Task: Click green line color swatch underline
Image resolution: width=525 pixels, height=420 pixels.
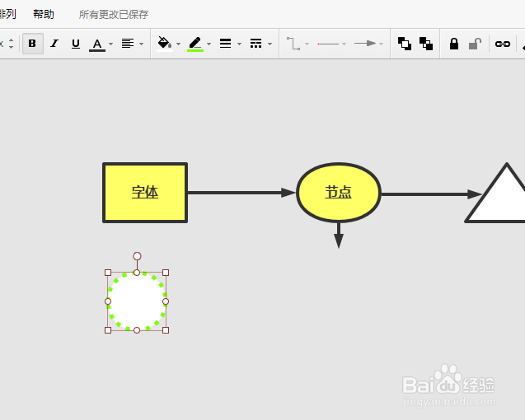Action: [x=195, y=50]
